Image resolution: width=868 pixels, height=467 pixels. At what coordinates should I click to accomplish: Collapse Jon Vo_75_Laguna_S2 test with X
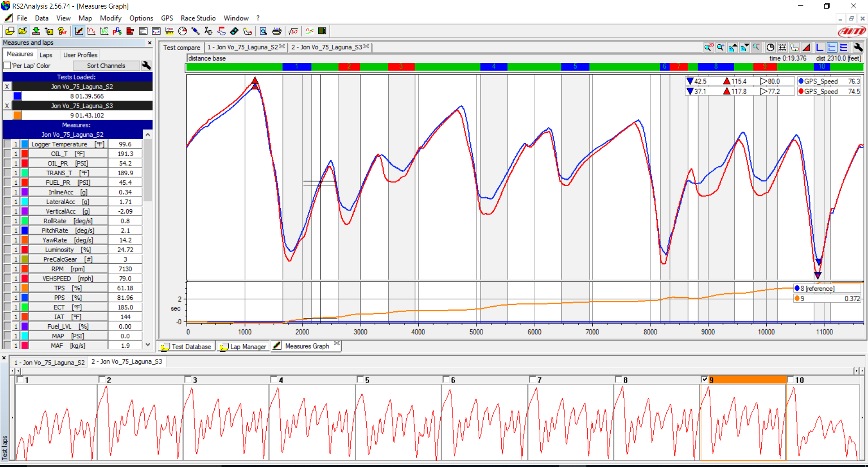[7, 86]
